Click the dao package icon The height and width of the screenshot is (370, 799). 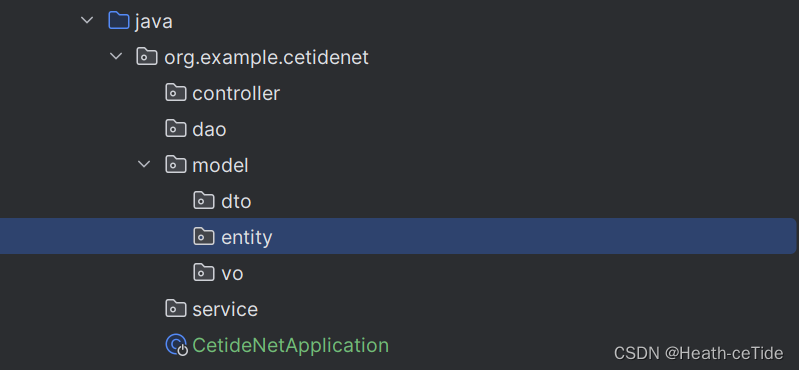176,129
